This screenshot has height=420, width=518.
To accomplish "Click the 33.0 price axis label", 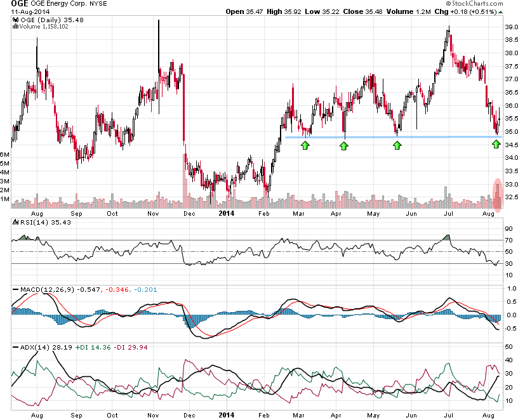I will pos(512,184).
